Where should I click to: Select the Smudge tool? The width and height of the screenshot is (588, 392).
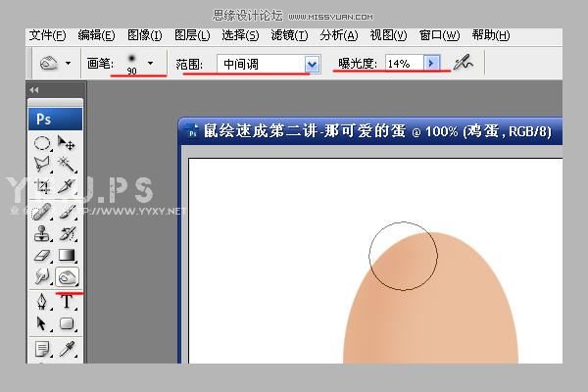click(42, 277)
